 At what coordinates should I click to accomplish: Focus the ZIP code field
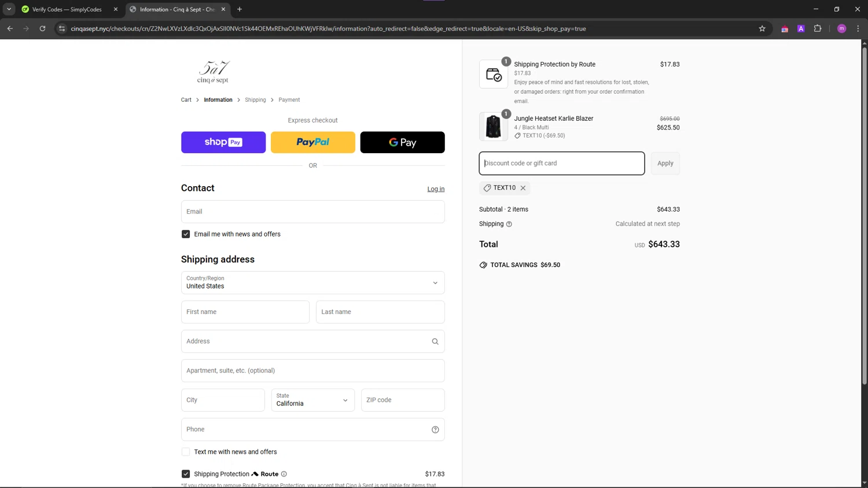[x=403, y=400]
